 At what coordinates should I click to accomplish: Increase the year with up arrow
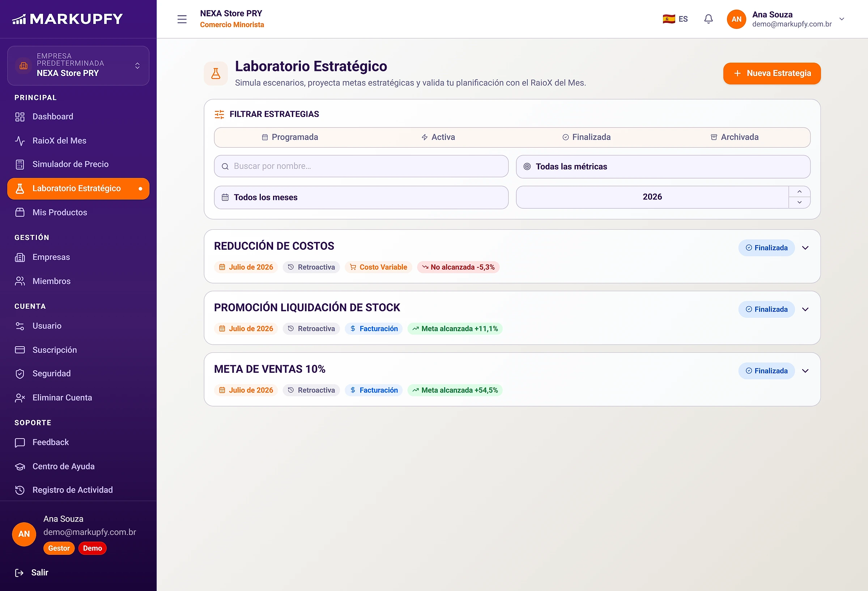(799, 191)
